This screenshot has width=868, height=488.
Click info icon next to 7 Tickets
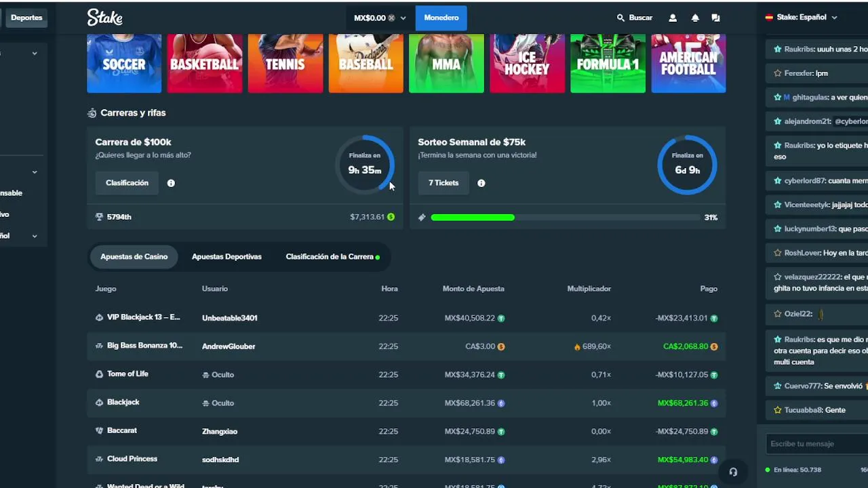click(x=481, y=183)
